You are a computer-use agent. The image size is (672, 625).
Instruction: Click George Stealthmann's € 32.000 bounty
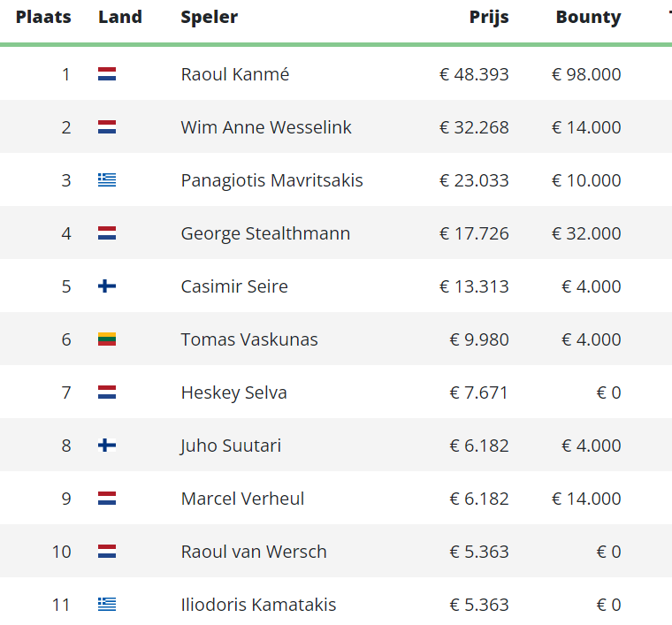coord(586,233)
